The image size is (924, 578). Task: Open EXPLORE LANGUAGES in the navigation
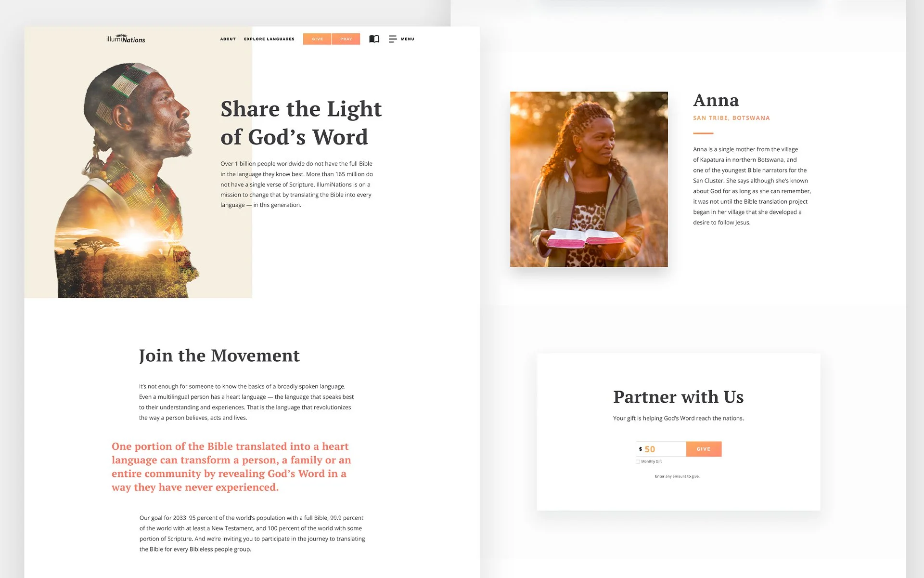(269, 39)
